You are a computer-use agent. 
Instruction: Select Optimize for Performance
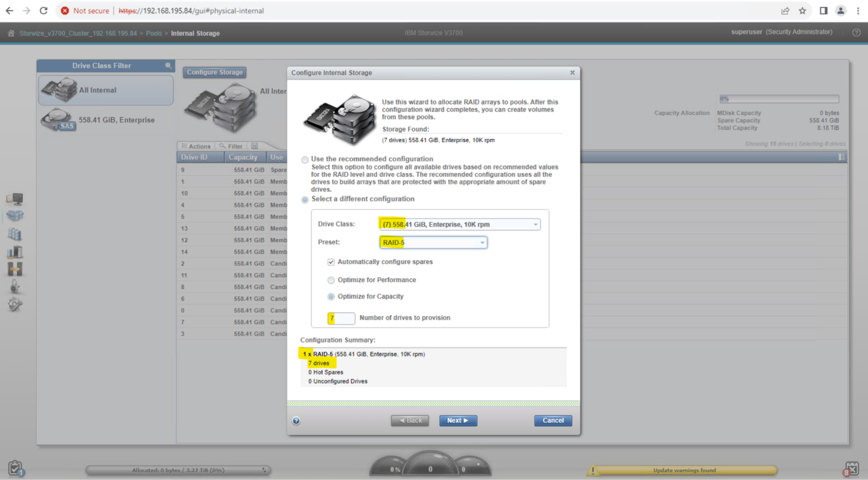coord(331,280)
